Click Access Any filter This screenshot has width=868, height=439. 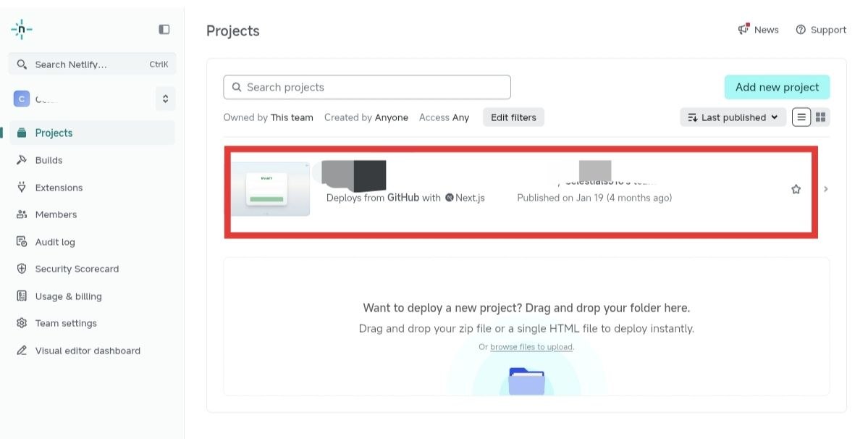point(444,117)
